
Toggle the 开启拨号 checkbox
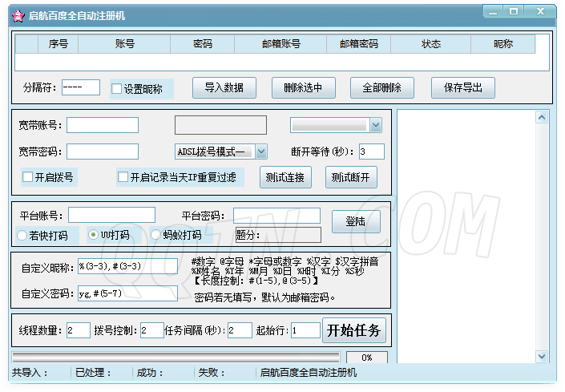pyautogui.click(x=28, y=177)
